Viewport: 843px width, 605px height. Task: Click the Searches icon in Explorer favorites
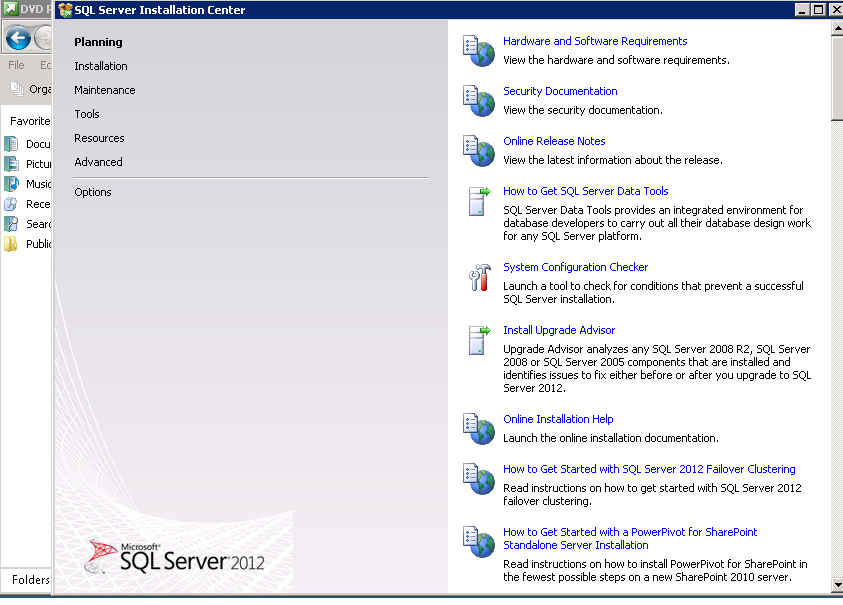point(11,224)
